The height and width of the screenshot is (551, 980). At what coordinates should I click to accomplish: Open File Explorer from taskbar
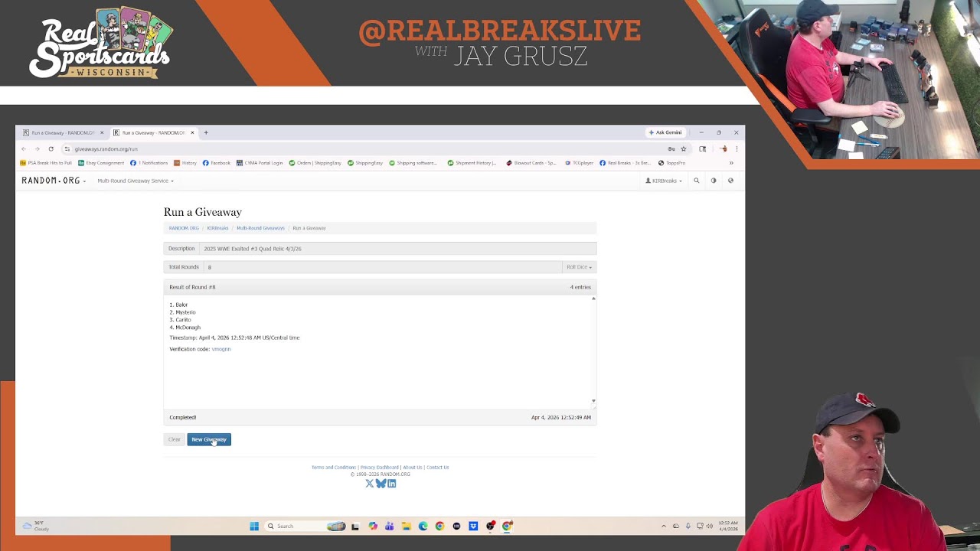pyautogui.click(x=406, y=526)
